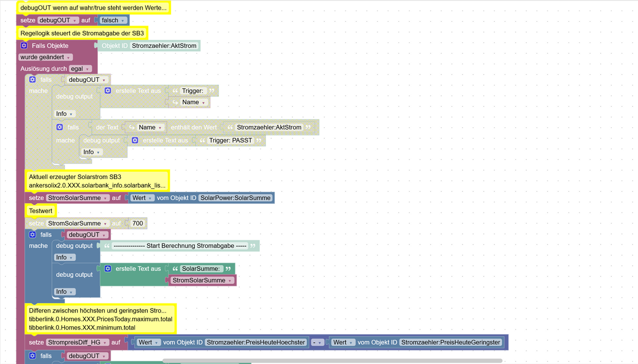
Task: Edit the number field 700
Action: (138, 224)
